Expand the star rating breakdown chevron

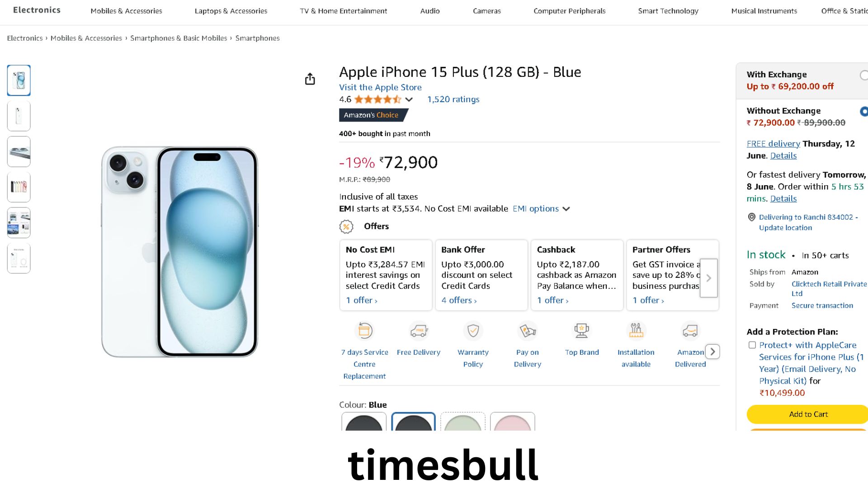tap(409, 99)
